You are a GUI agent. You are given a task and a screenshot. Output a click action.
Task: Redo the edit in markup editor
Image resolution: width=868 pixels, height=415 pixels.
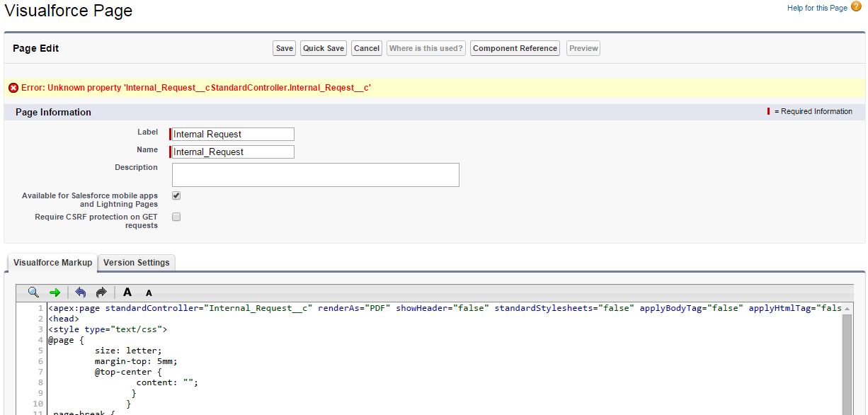pos(101,292)
